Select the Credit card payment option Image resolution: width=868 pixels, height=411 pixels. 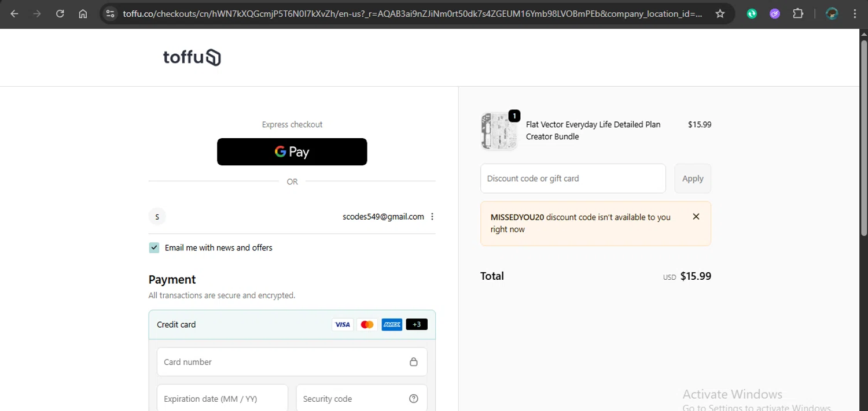pos(292,324)
